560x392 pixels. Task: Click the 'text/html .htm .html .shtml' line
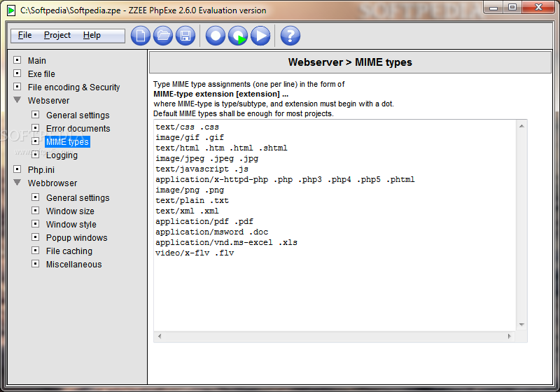click(x=221, y=148)
